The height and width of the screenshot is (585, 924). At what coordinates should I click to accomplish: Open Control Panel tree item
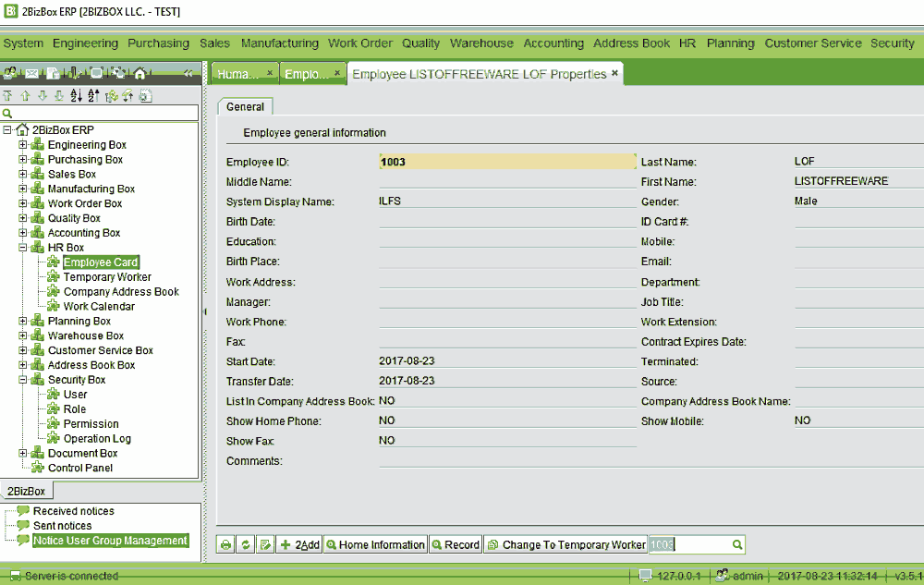point(80,468)
